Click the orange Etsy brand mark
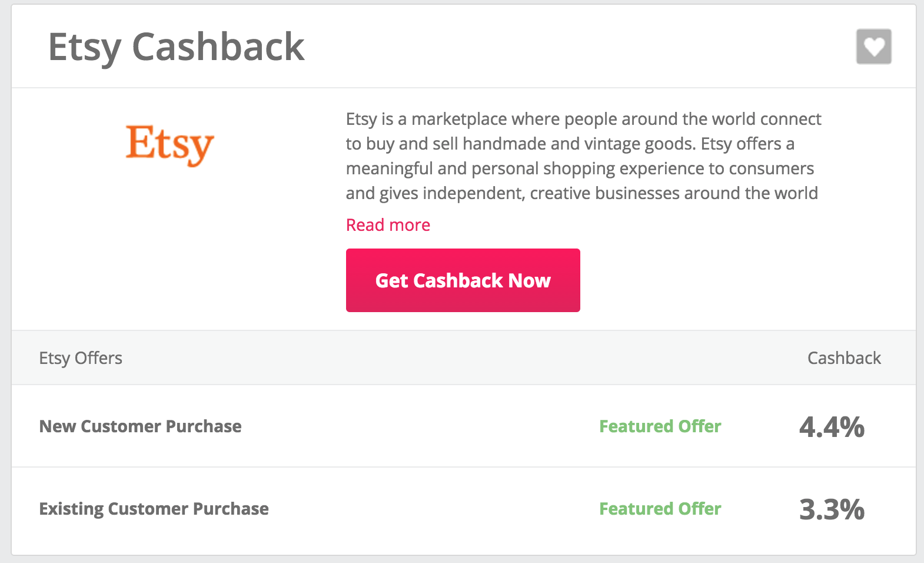The image size is (924, 563). click(x=169, y=145)
